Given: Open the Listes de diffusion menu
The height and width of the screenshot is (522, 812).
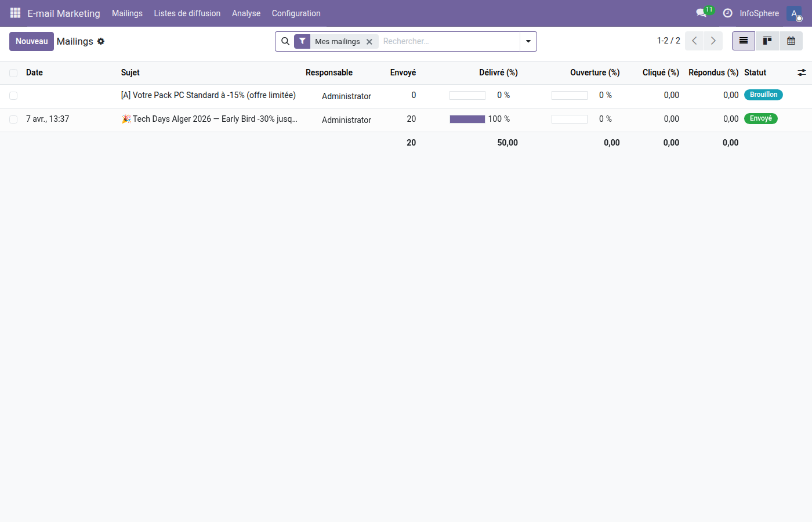Looking at the screenshot, I should point(187,13).
